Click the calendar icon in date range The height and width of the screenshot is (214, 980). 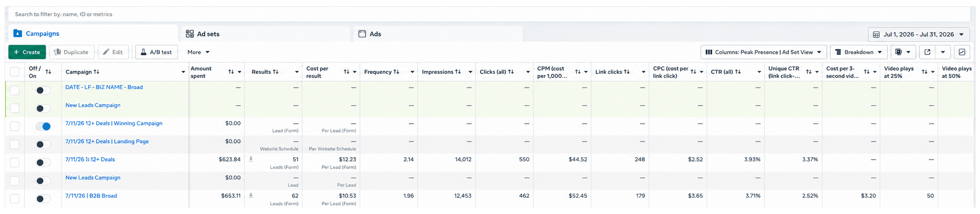pos(876,34)
